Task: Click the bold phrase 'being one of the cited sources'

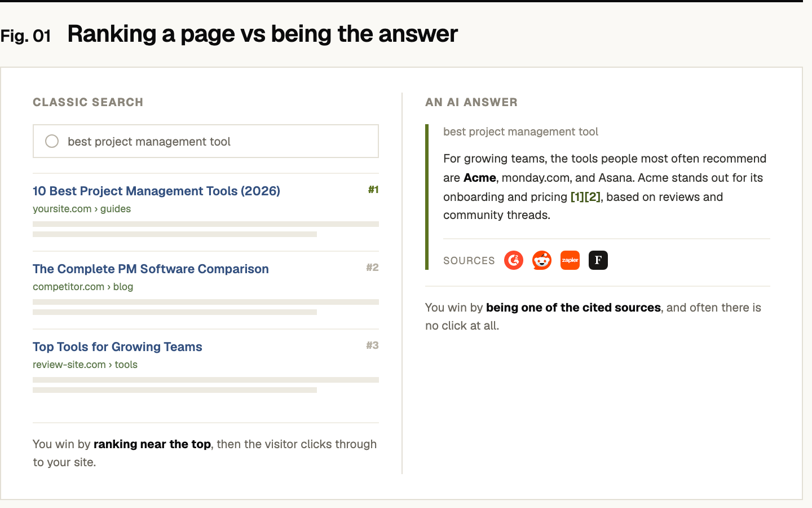Action: 573,308
